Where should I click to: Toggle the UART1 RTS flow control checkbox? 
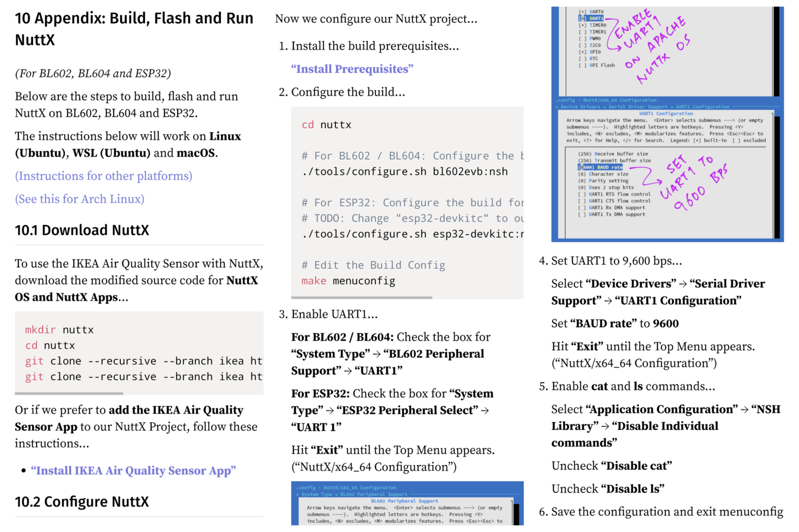coord(581,194)
